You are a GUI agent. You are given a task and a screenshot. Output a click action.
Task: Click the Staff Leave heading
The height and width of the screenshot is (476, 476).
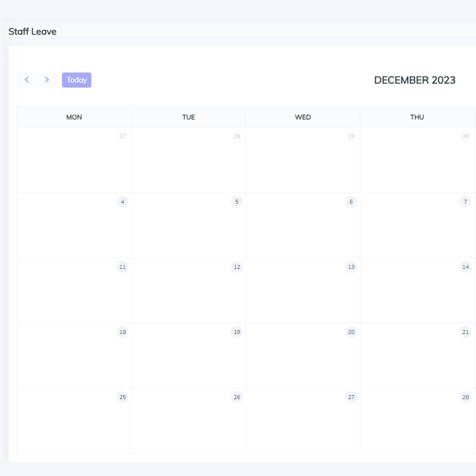pos(33,32)
